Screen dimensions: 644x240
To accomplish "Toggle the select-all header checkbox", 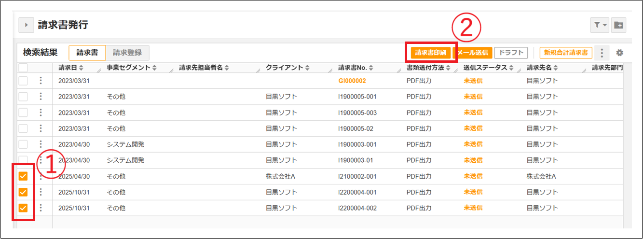I will coord(23,68).
